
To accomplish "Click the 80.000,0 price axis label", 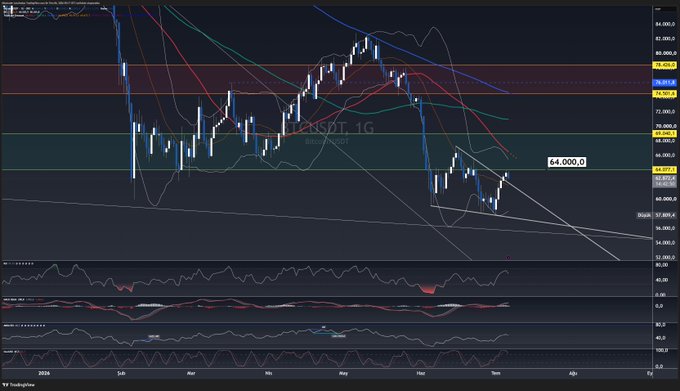I will 665,53.
